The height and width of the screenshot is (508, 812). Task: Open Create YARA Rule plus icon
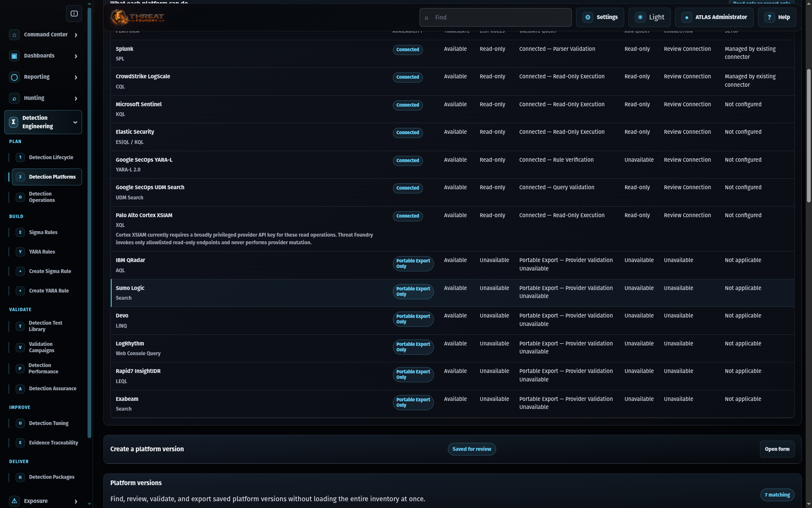(20, 291)
